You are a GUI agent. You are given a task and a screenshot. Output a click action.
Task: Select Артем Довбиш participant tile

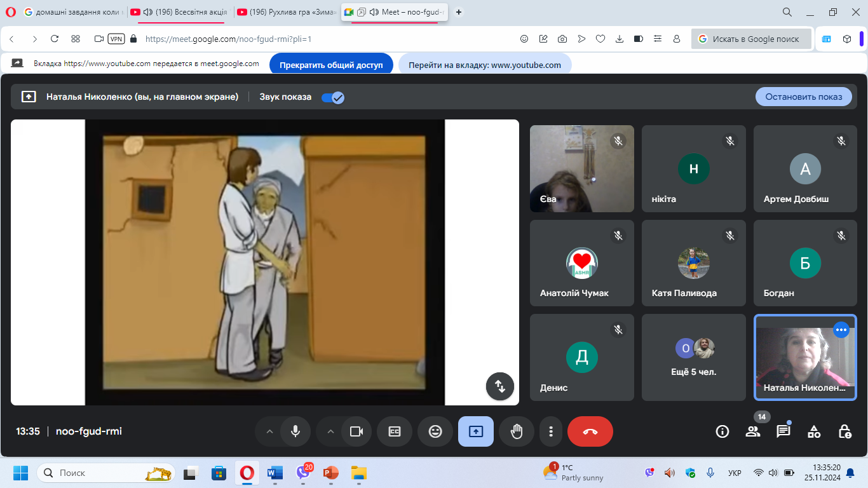pos(806,168)
